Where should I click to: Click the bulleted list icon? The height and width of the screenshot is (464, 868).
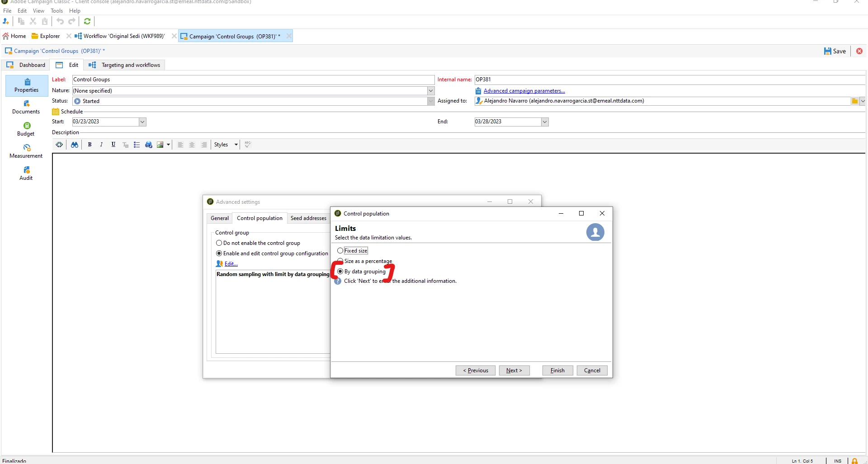137,145
